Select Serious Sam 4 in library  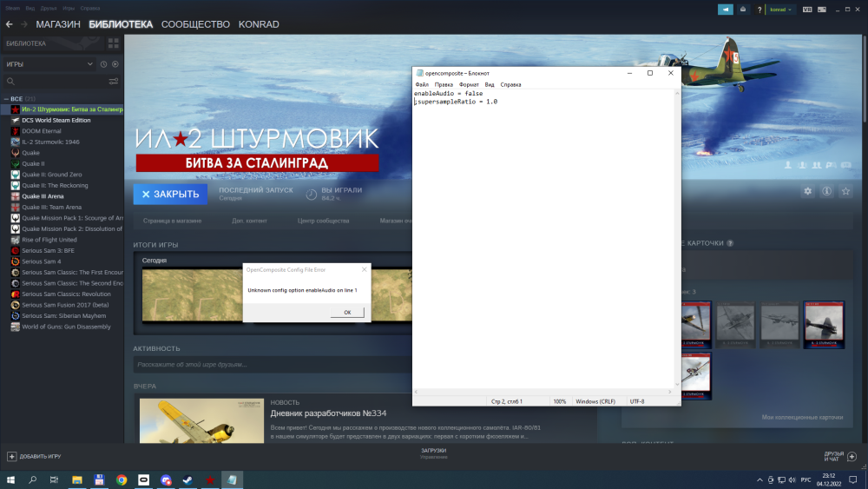42,261
